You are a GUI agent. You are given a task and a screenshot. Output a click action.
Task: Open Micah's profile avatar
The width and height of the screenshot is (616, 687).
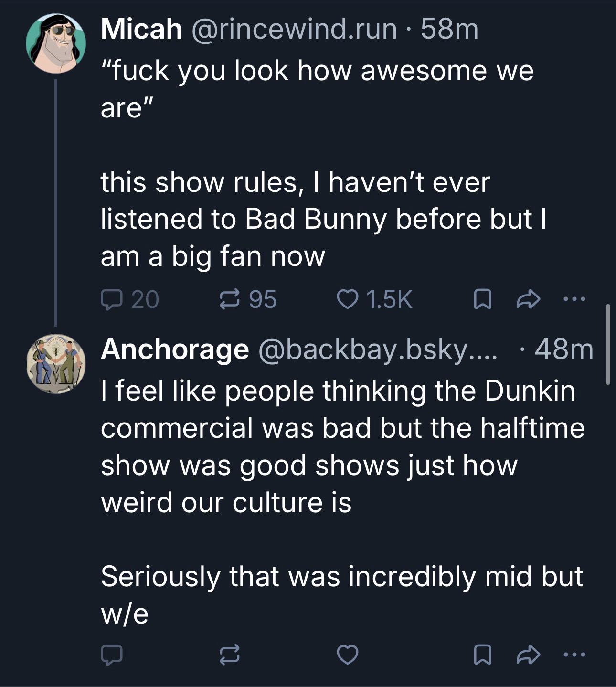click(x=55, y=44)
